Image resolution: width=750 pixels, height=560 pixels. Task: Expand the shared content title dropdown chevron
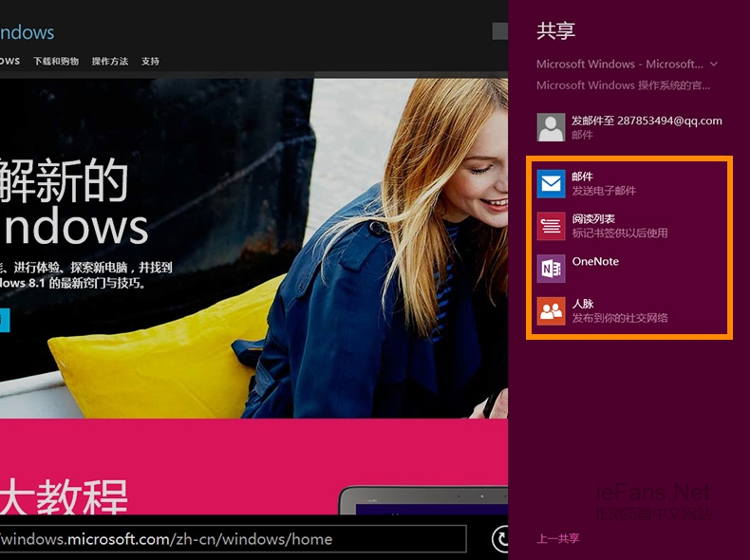point(714,64)
